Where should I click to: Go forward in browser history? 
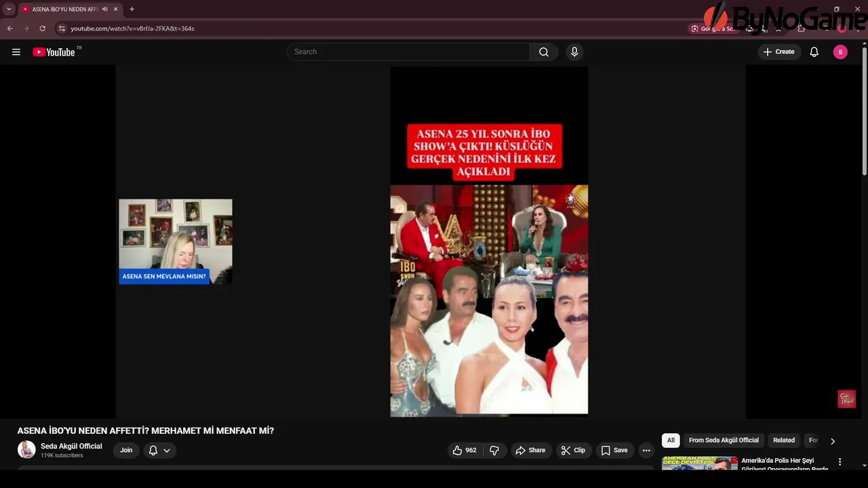pos(26,28)
